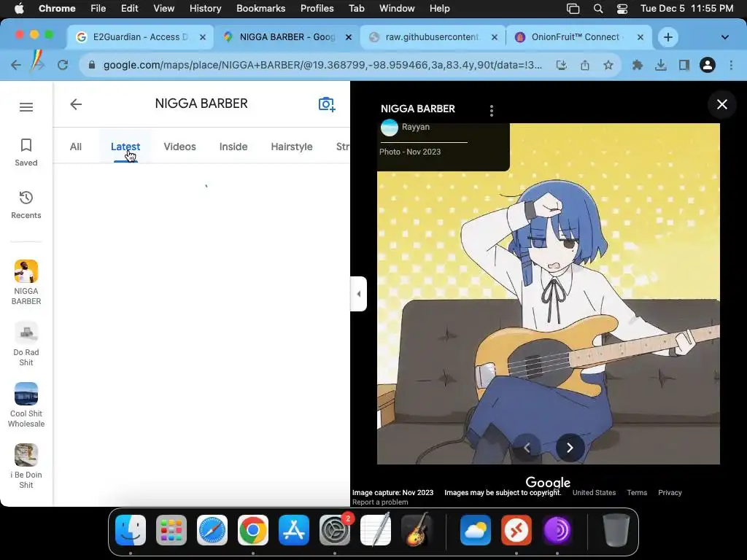Image resolution: width=747 pixels, height=560 pixels.
Task: Show the next photo with right chevron
Action: point(570,448)
